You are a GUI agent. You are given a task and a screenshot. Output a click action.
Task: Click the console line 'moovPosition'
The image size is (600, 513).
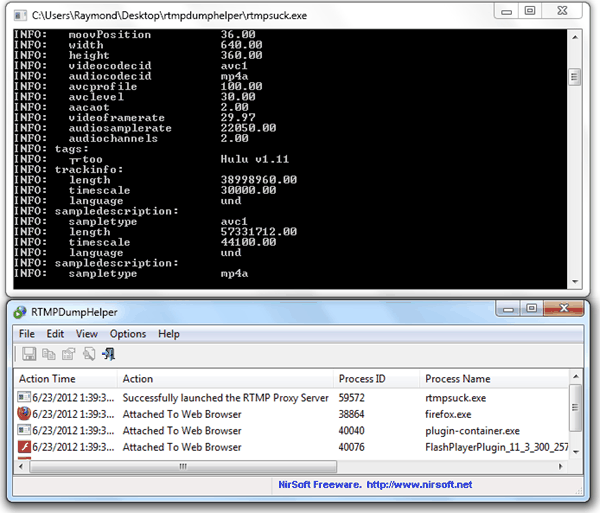point(110,34)
